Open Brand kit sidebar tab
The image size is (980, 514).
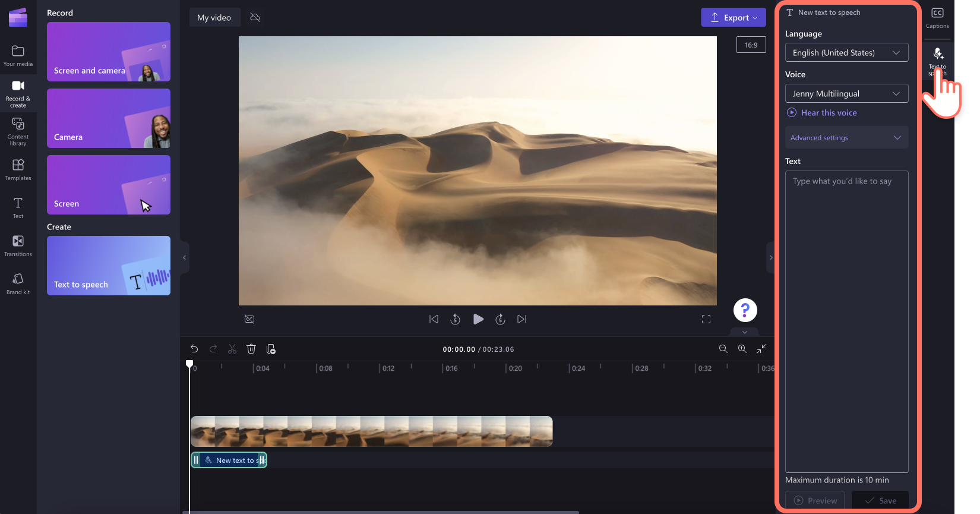point(18,283)
